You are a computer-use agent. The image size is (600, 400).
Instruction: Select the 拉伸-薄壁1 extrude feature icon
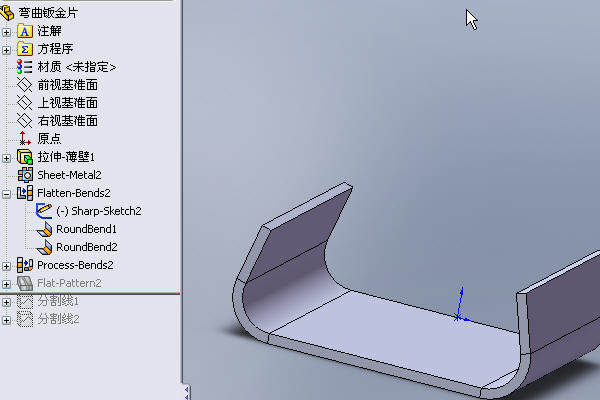point(25,157)
